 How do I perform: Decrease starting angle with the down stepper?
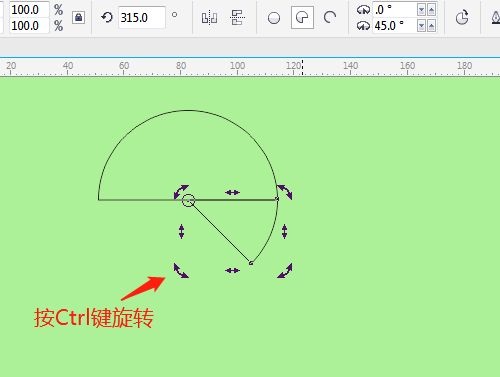tap(421, 10)
